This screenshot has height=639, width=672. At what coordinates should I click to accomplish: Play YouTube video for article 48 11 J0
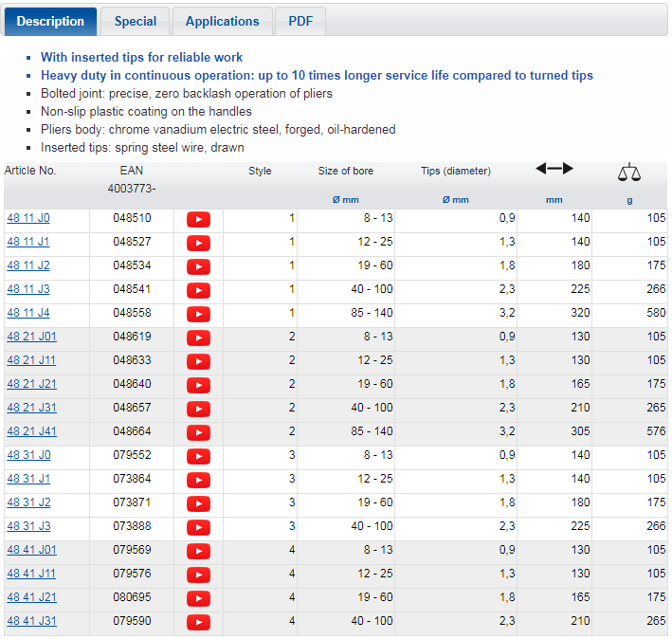tap(198, 219)
